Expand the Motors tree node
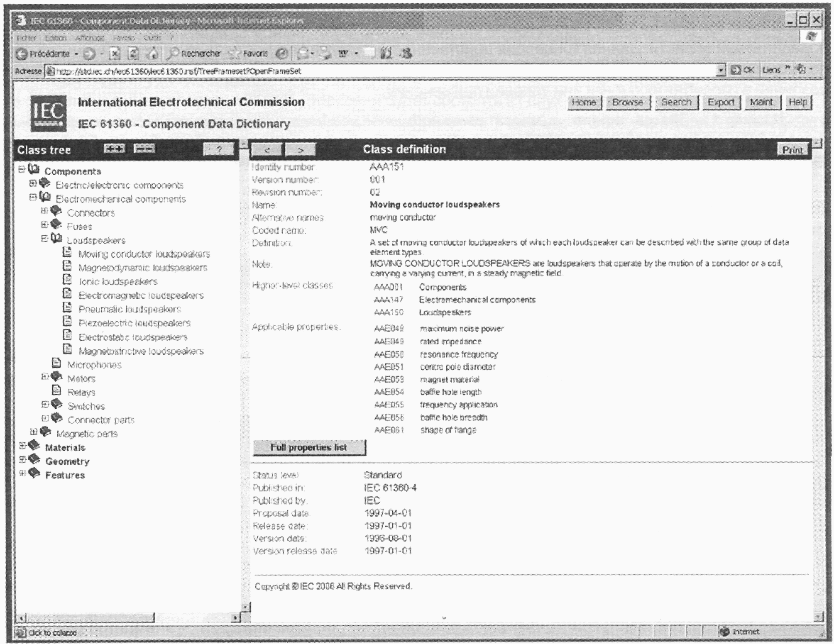Viewport: 834px width, 644px height. tap(44, 377)
